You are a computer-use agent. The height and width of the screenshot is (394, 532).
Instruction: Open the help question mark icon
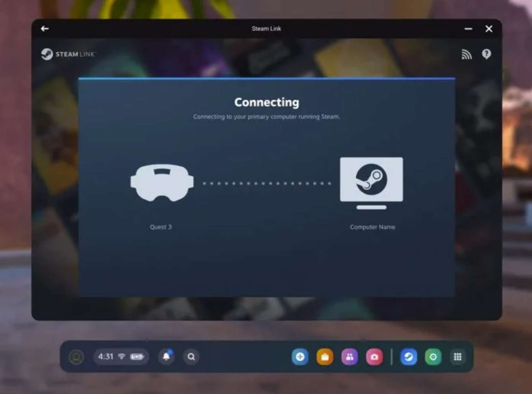tap(486, 54)
